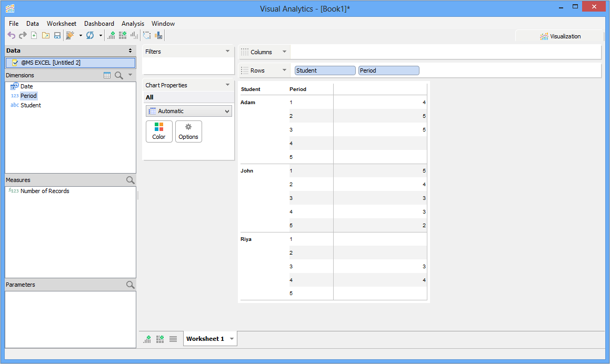Screen dimensions: 610x364
Task: Click value 2 in John's period 5 row
Action: (x=424, y=226)
